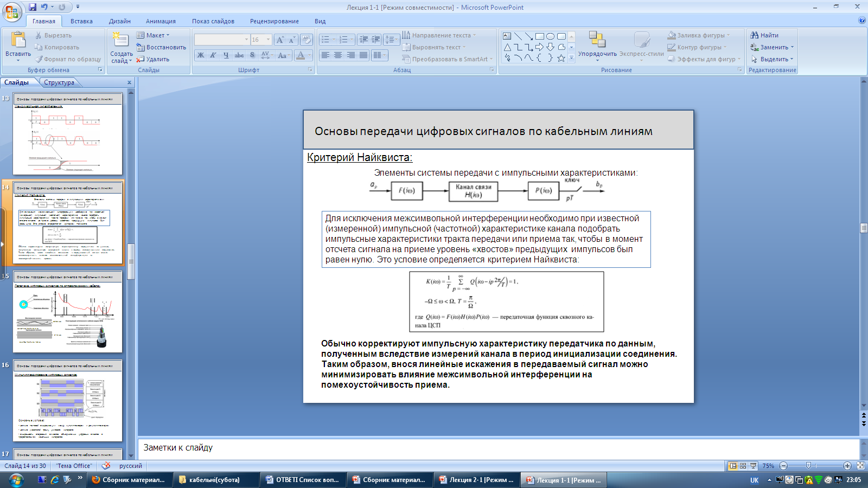Decrease list indent level
Viewport: 868px width, 488px height.
click(x=363, y=40)
